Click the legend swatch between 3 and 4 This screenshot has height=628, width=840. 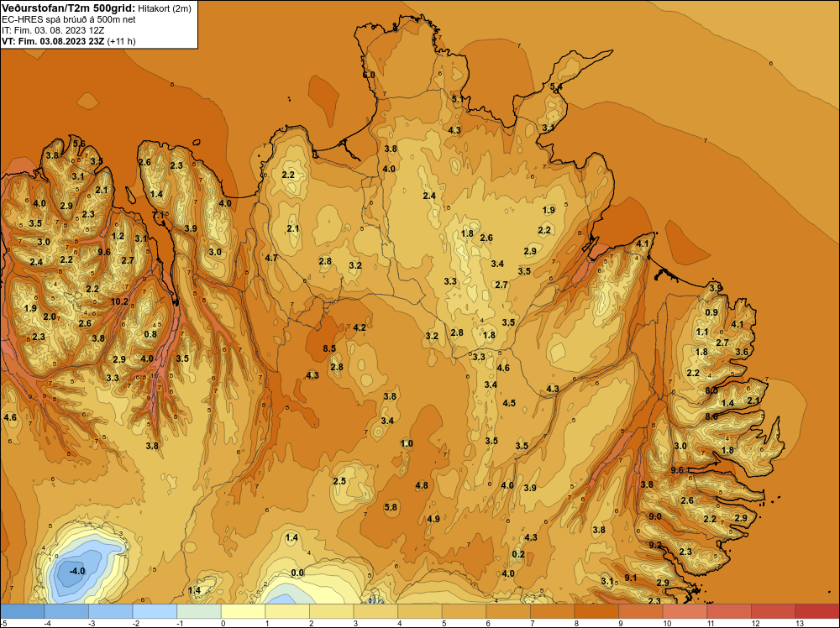click(375, 611)
